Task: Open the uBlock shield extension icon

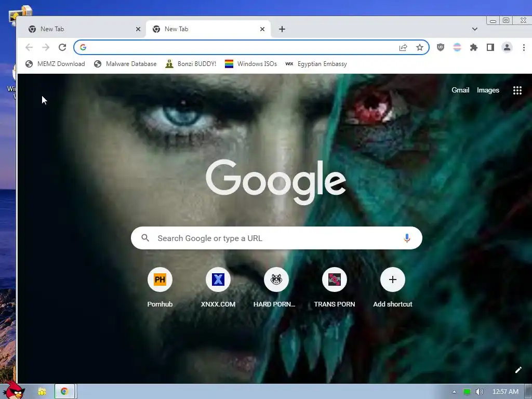Action: (441, 47)
